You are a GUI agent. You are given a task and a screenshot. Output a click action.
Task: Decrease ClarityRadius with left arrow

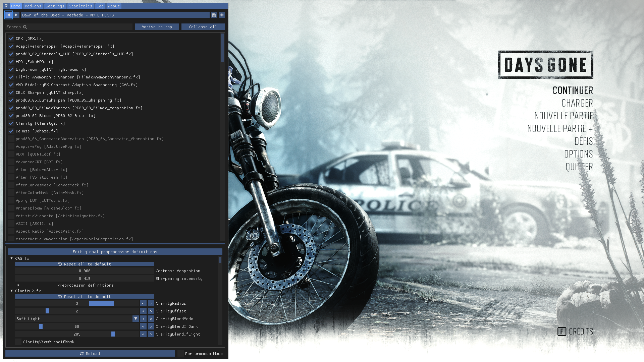(143, 303)
